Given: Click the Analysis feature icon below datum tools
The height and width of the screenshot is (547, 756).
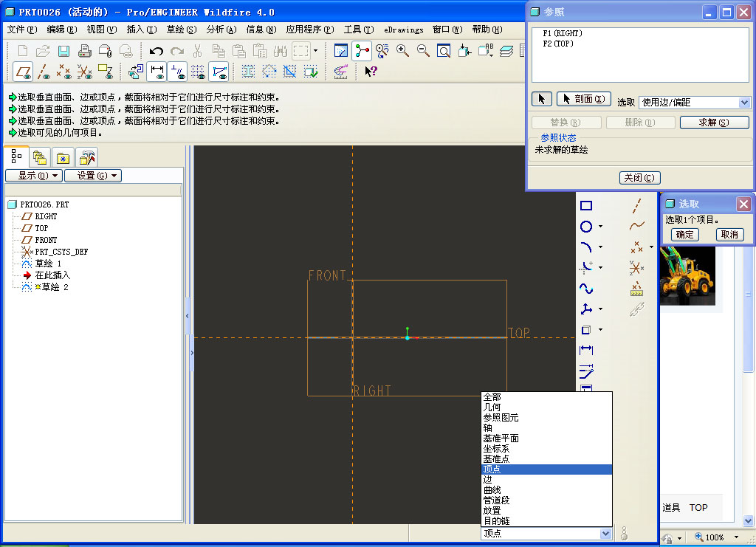Looking at the screenshot, I should (636, 289).
